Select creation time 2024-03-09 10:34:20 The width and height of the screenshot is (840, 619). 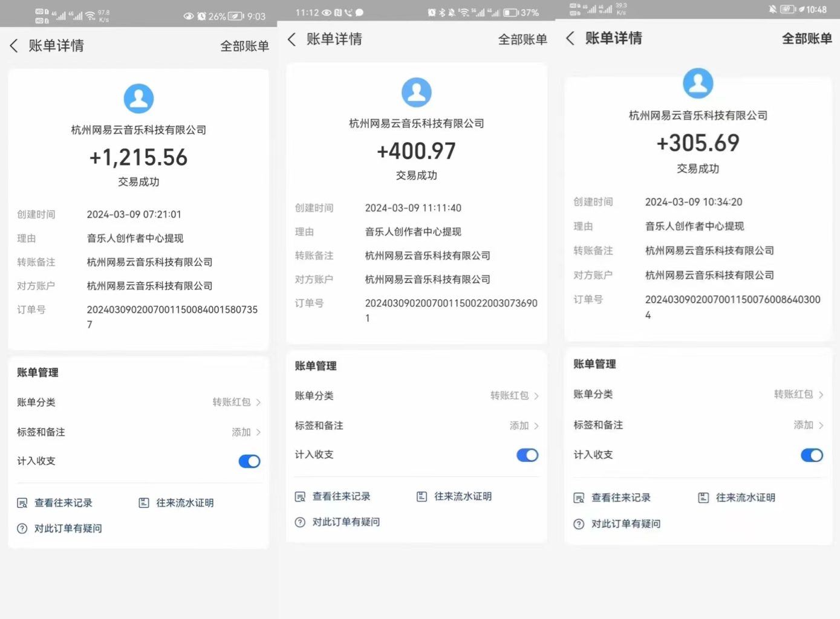(694, 203)
